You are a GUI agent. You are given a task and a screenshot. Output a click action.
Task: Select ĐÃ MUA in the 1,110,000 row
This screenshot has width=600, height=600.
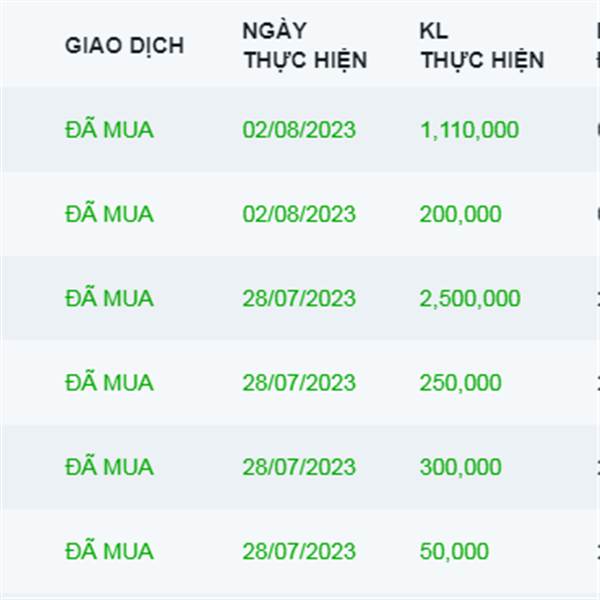[x=109, y=128]
